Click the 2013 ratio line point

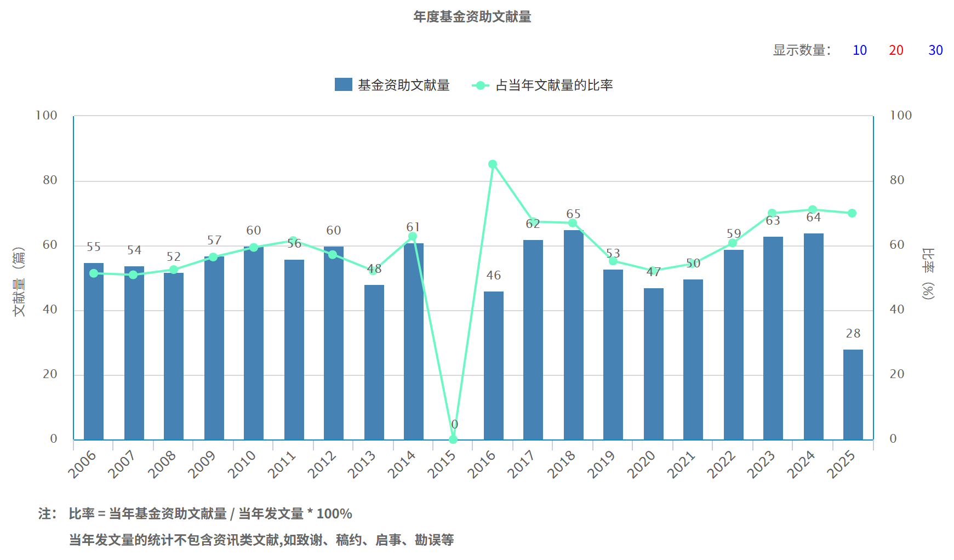(x=373, y=270)
